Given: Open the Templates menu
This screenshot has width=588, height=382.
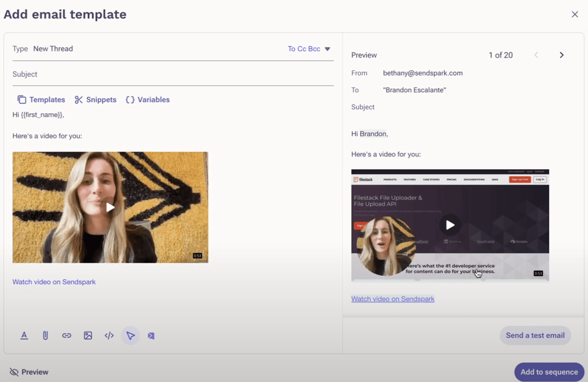Looking at the screenshot, I should 41,100.
